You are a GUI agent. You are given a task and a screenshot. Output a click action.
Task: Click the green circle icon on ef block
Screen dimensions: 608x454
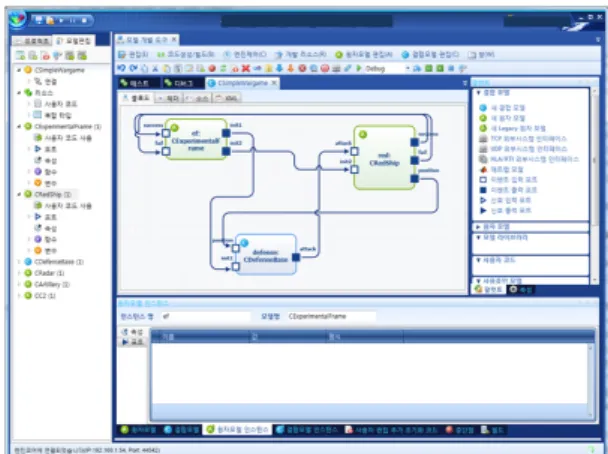[174, 128]
